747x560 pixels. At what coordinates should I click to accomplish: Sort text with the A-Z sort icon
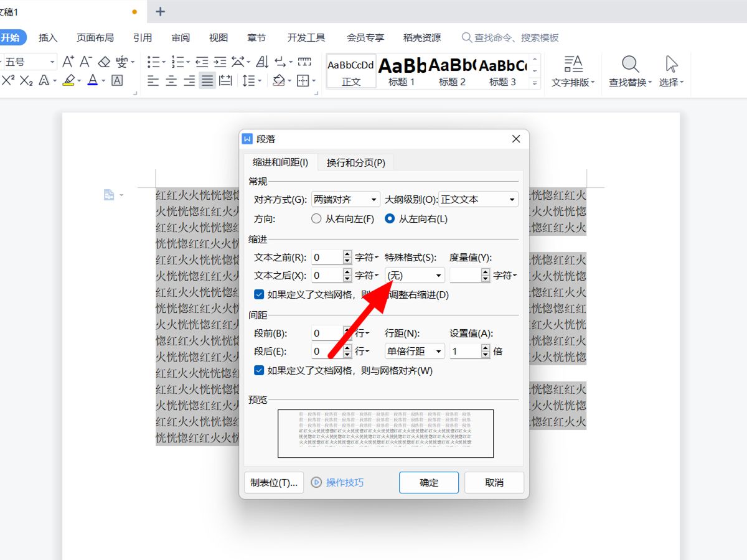(x=262, y=62)
